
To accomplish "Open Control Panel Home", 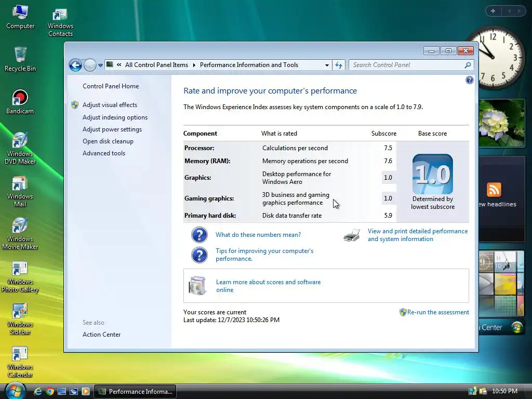I will tap(111, 86).
